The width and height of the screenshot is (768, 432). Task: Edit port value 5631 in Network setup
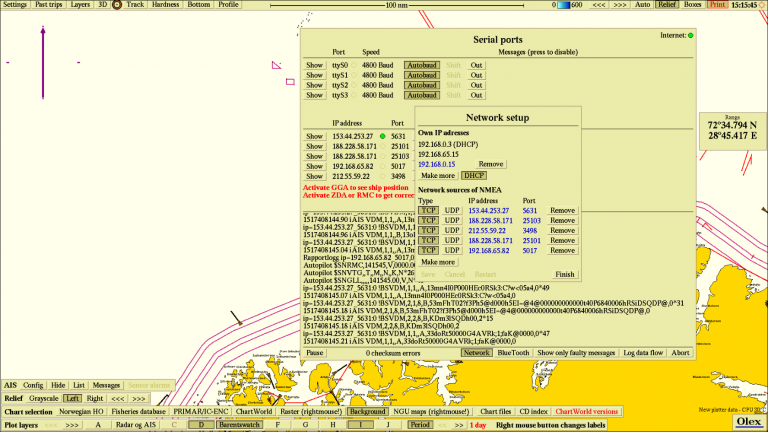(529, 211)
